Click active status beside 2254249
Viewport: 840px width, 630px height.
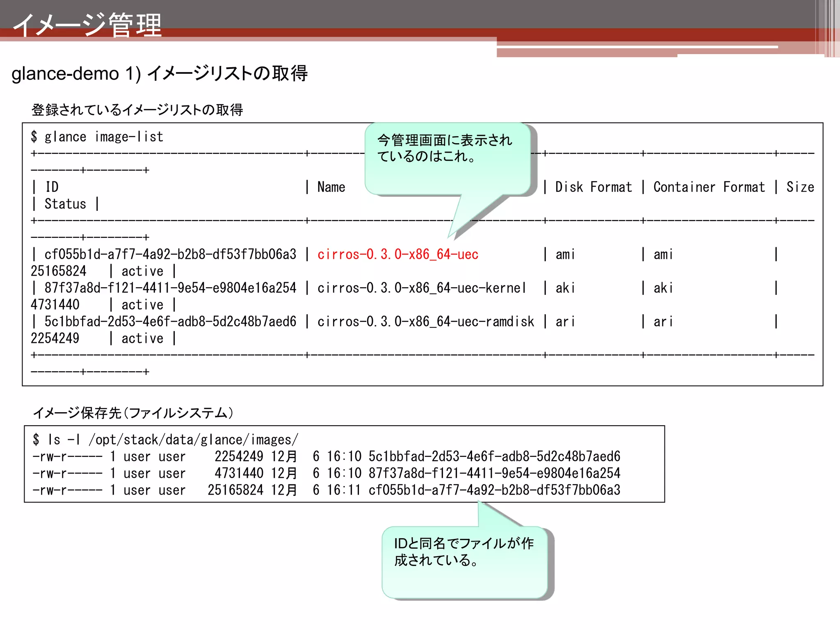tap(142, 338)
